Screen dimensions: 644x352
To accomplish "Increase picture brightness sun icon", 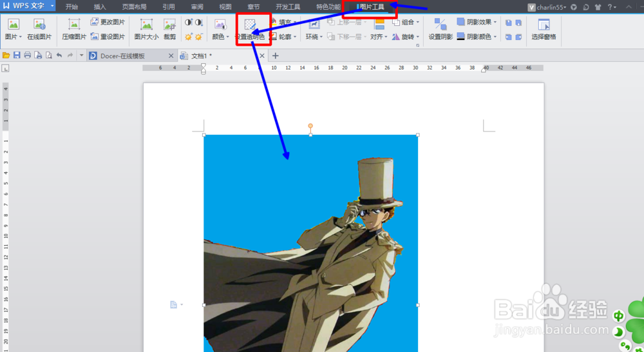I will pos(189,37).
